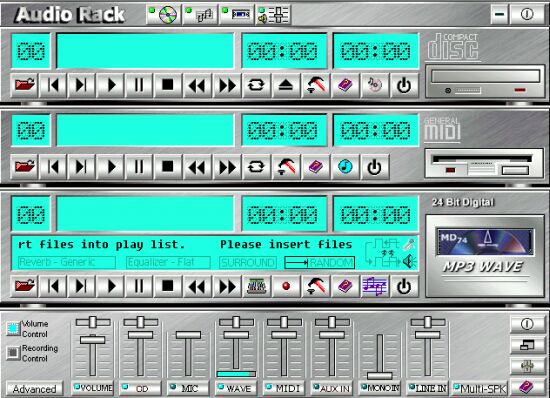550x398 pixels.
Task: Toggle repeat in the CD player
Action: (256, 85)
